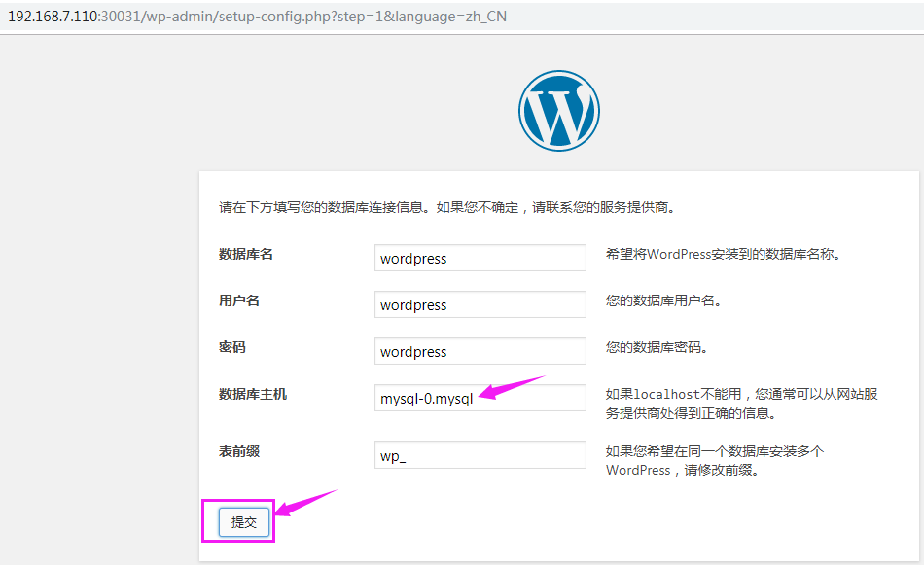924x565 pixels.
Task: Click the localhost hint description text
Action: [x=742, y=404]
